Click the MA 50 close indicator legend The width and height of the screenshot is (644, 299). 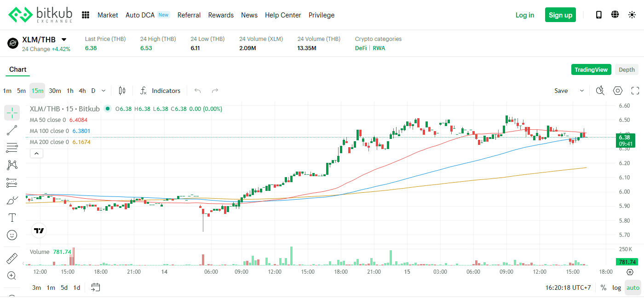click(x=58, y=120)
